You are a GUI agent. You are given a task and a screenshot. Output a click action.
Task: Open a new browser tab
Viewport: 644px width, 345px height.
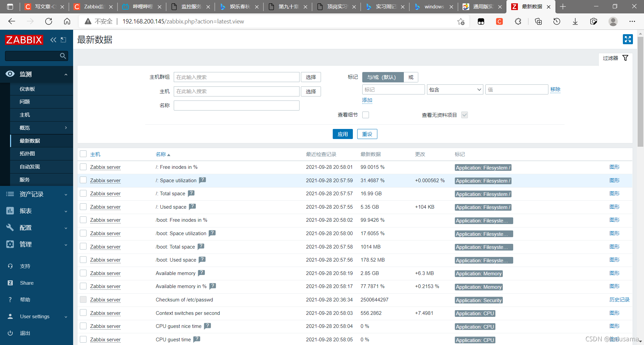click(563, 7)
